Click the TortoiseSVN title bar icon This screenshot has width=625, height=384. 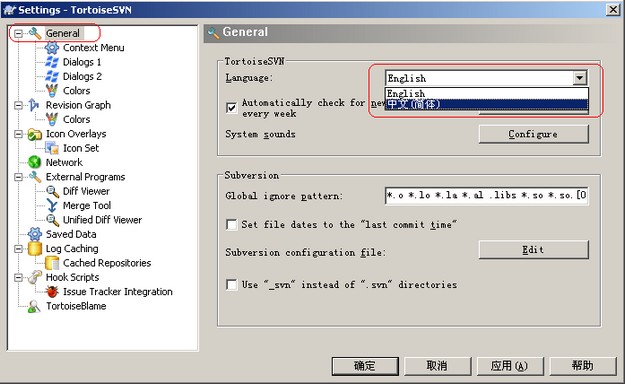[x=9, y=10]
